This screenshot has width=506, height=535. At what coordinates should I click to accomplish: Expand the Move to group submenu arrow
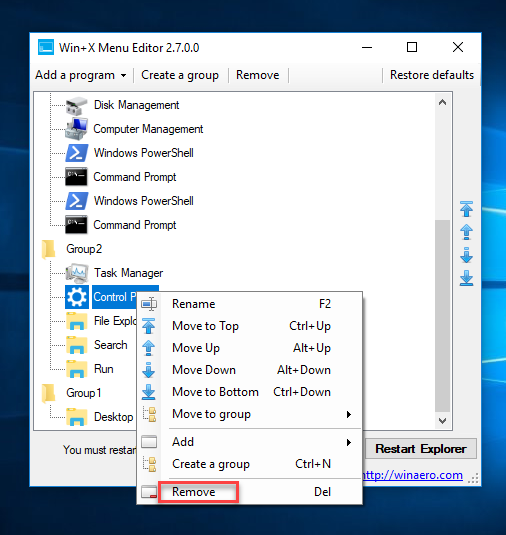pyautogui.click(x=349, y=415)
